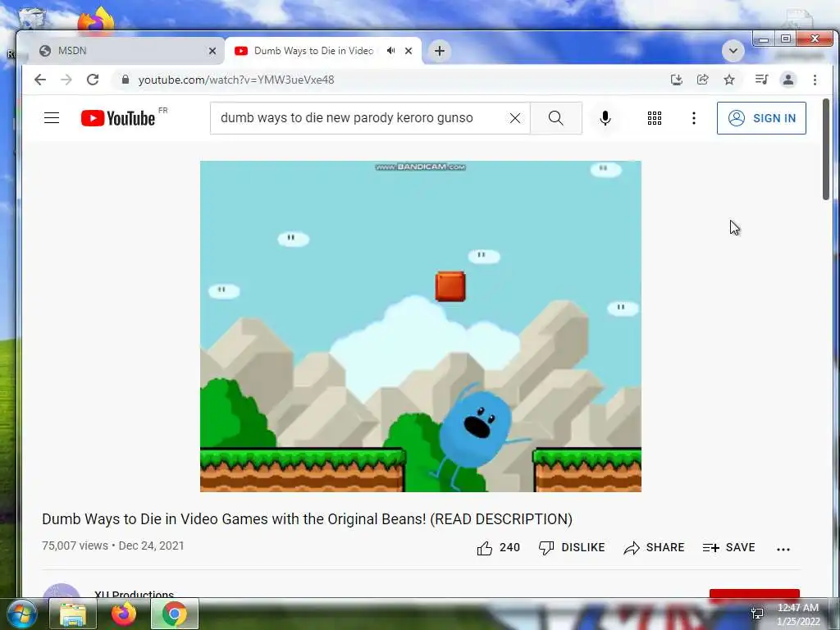This screenshot has width=840, height=630.
Task: Reload the YouTube page
Action: (93, 80)
